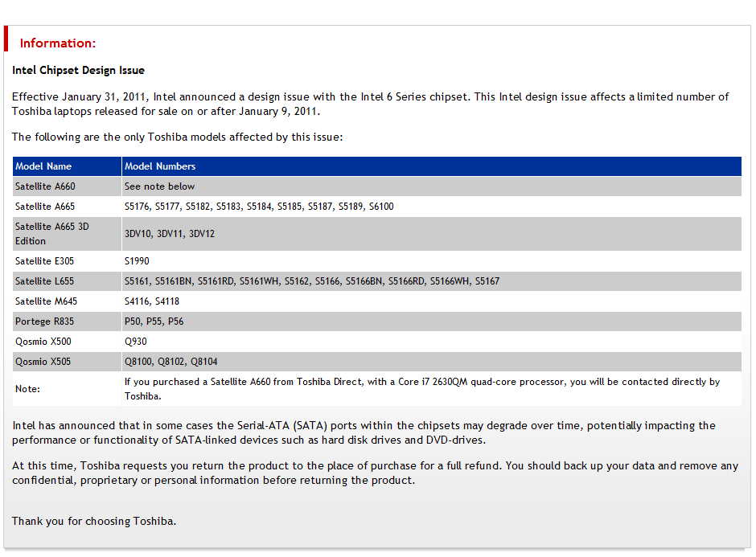Screen dimensions: 756x557
Task: Click the only Toshiba models affected sentence
Action: 178,137
